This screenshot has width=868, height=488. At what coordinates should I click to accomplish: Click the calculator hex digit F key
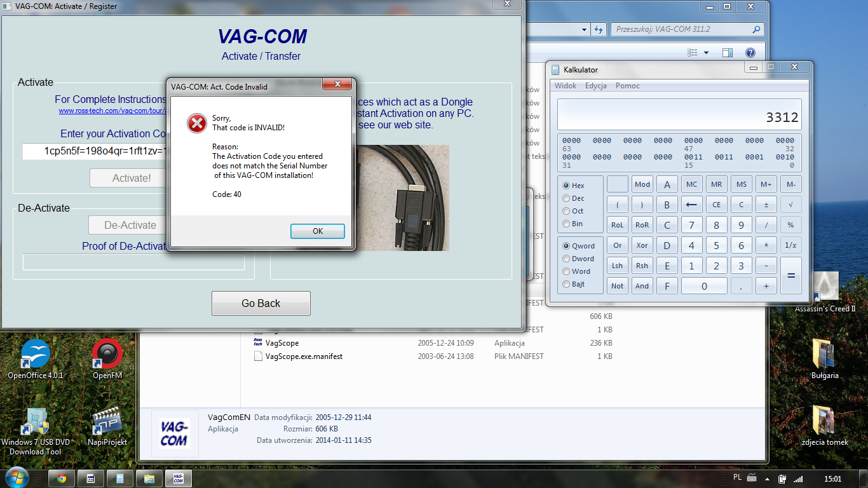[667, 286]
